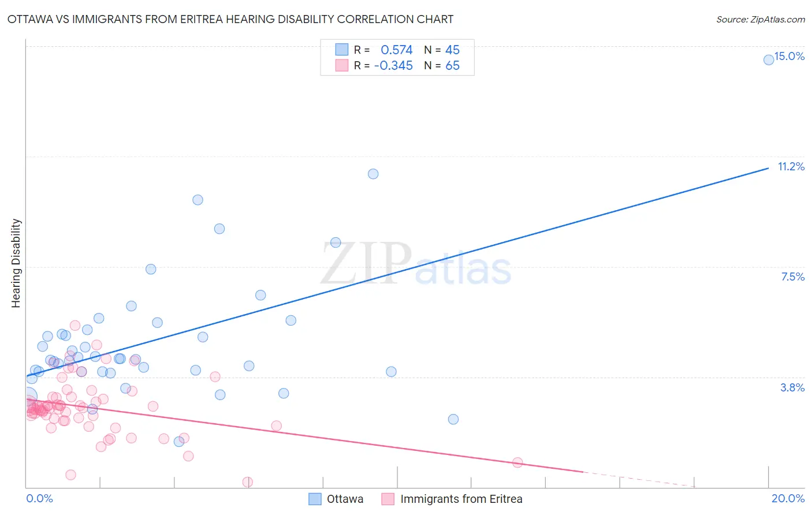
Task: Click the Immigrants from Eritrea legend swatch
Action: (388, 499)
